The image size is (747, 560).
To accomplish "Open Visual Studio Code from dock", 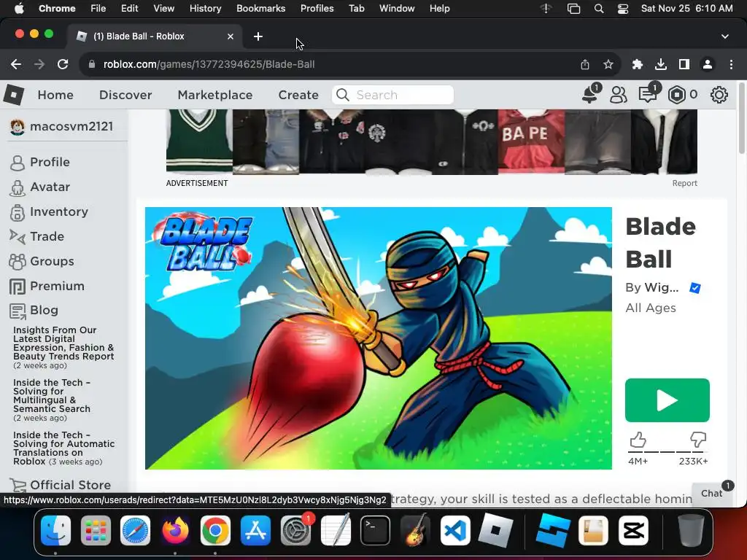I will (x=455, y=530).
